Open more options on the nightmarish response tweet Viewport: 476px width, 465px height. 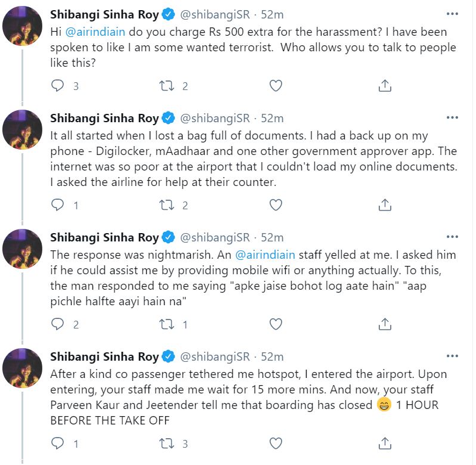pyautogui.click(x=453, y=237)
